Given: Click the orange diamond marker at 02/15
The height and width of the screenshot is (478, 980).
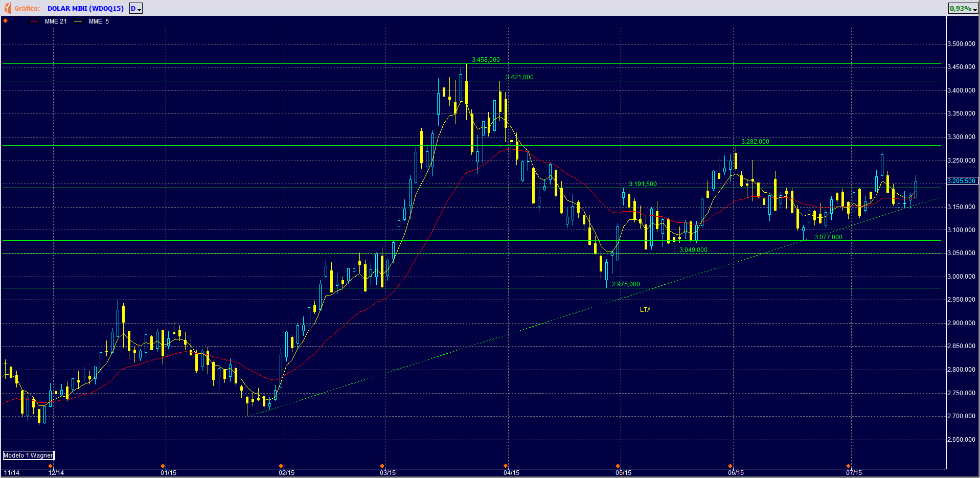Looking at the screenshot, I should [281, 466].
